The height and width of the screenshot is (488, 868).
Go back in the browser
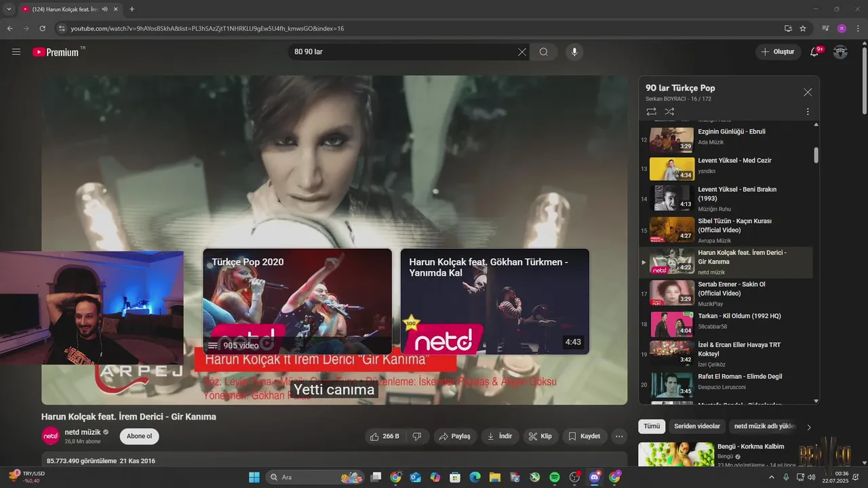(x=9, y=28)
